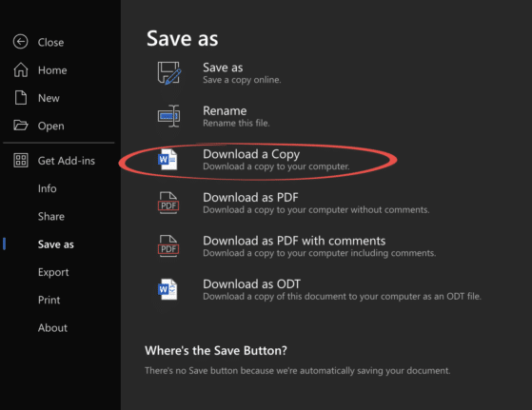The height and width of the screenshot is (410, 532).
Task: Open the Info page
Action: 48,188
